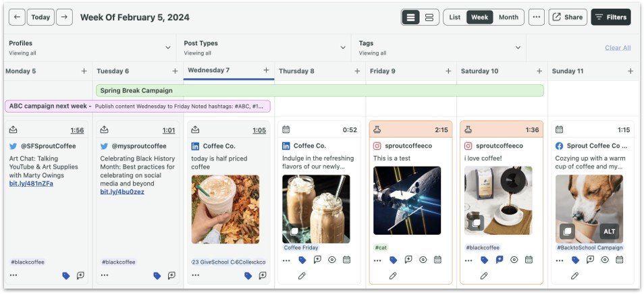Expand the Profiles filter dropdown
644x294 pixels.
coord(168,47)
